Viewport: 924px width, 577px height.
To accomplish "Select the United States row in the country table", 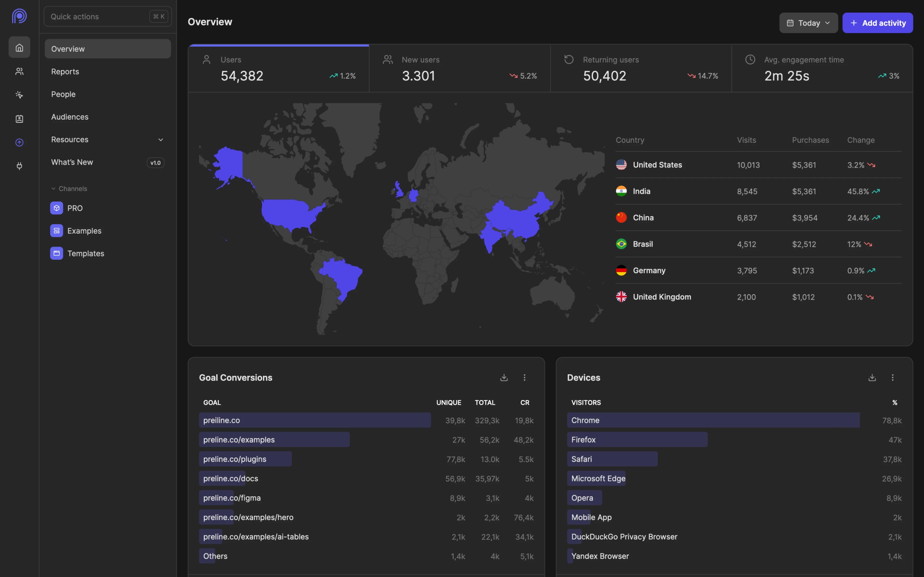I will [657, 164].
